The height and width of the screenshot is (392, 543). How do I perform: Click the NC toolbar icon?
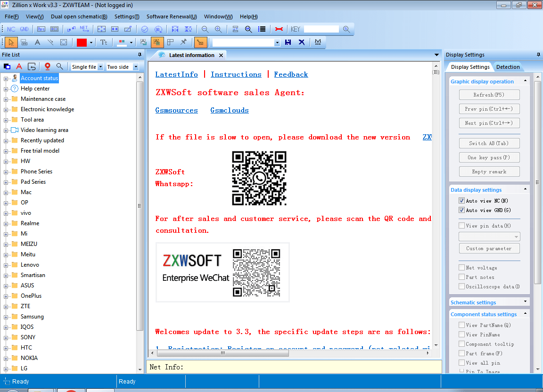point(11,29)
